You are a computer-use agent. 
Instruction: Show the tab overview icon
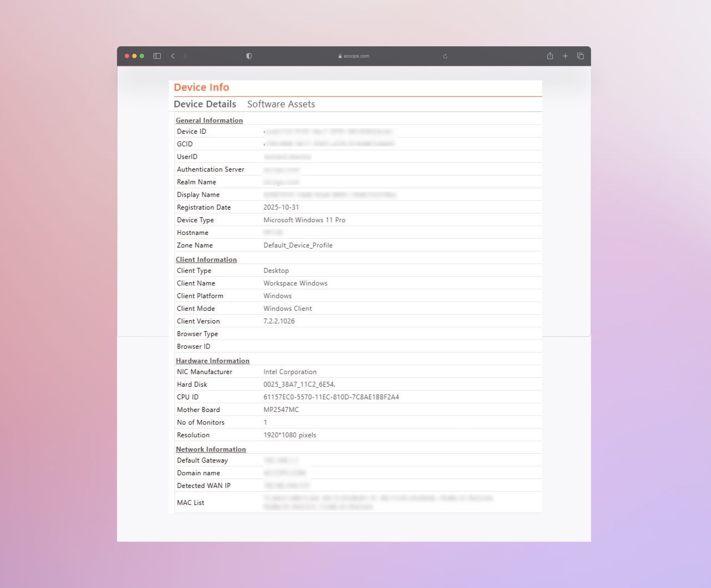(580, 56)
